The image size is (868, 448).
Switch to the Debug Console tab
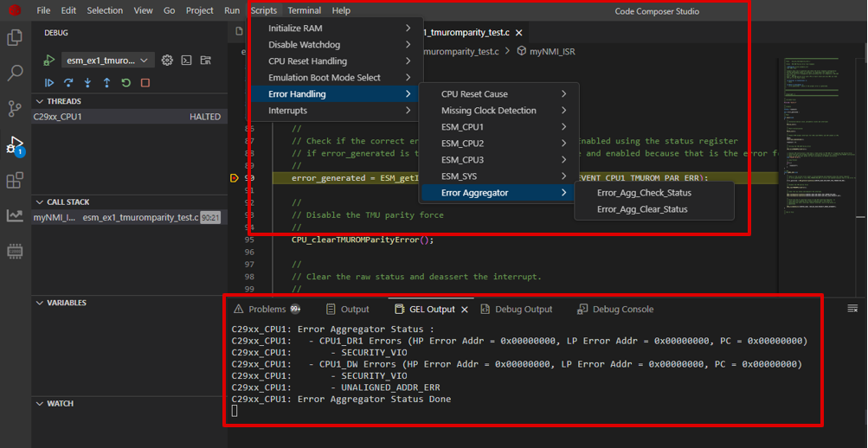(x=622, y=309)
